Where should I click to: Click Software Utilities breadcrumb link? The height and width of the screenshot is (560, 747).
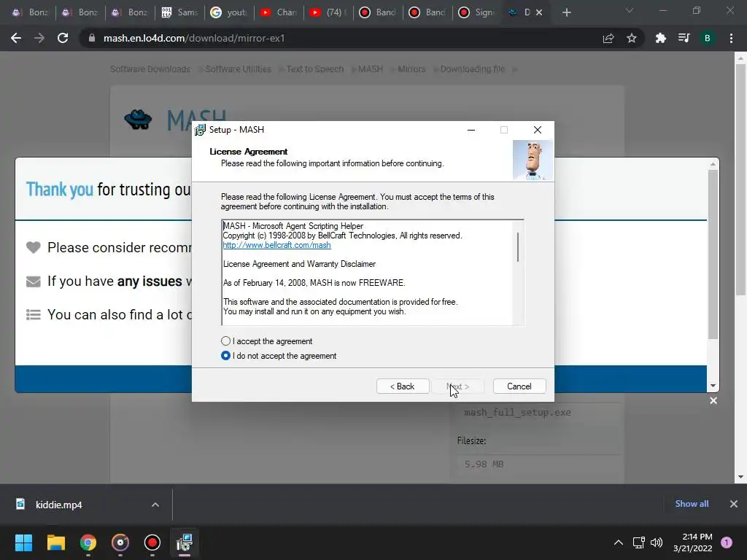[x=239, y=69]
